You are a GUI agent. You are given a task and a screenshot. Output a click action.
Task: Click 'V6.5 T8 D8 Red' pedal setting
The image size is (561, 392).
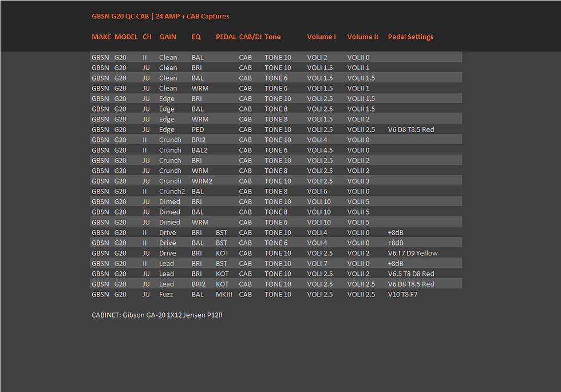click(411, 274)
